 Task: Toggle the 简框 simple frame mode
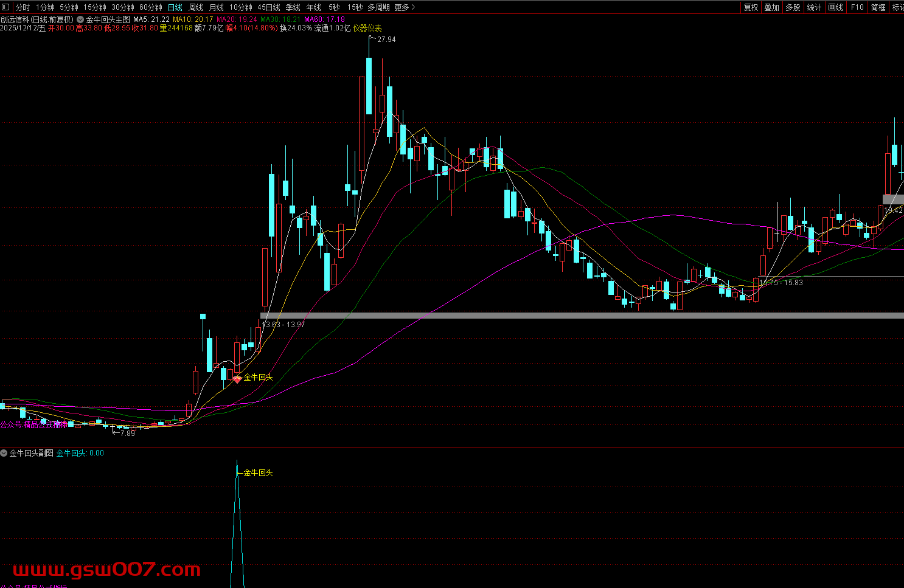(x=878, y=7)
